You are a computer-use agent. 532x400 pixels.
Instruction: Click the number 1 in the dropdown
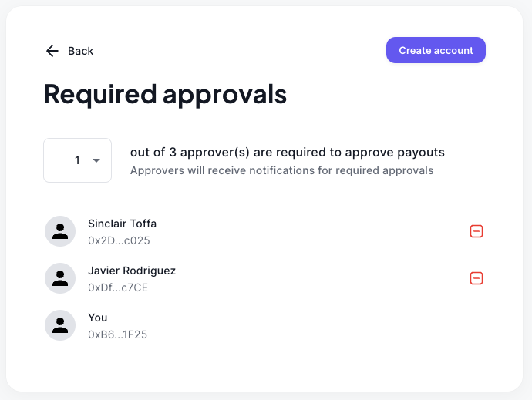[77, 160]
